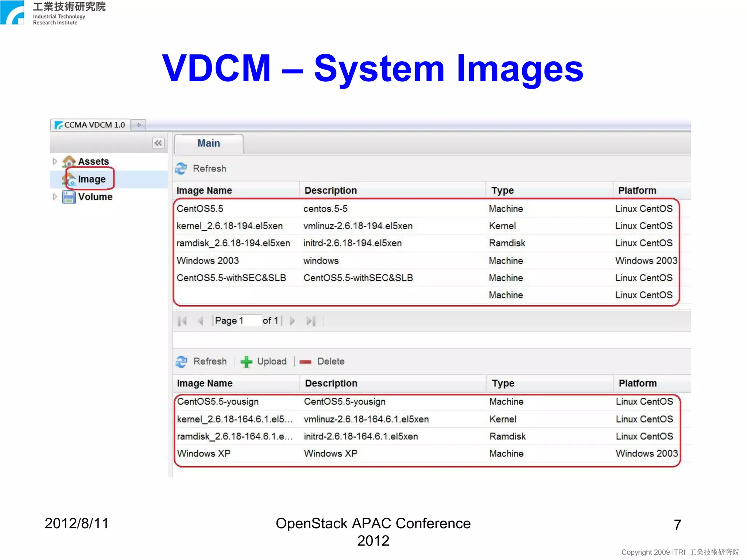This screenshot has height=560, width=747.
Task: Click initrd-2.6.18-194.el5xen description cell
Action: [352, 243]
